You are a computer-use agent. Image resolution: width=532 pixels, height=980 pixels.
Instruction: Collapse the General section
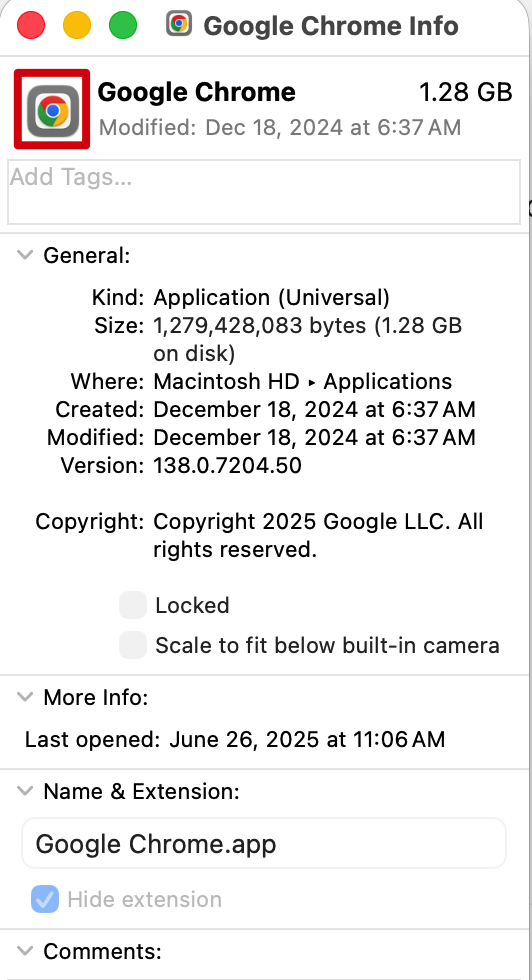[25, 255]
